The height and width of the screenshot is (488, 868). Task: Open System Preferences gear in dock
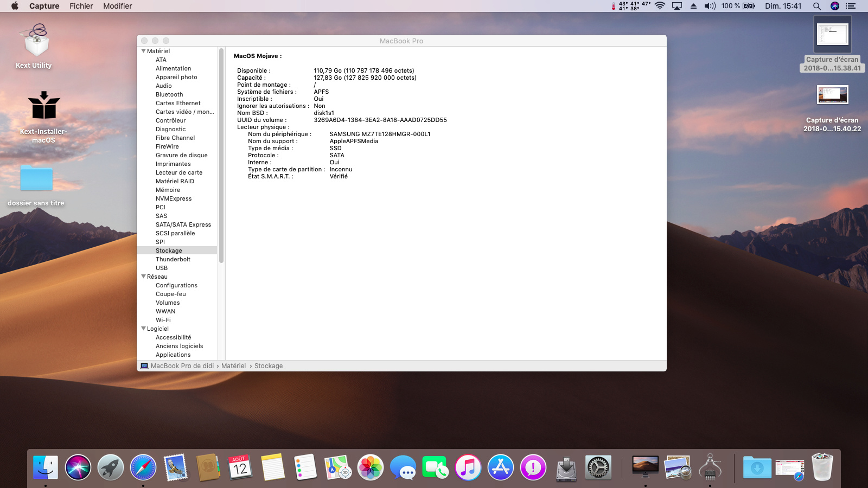point(598,467)
